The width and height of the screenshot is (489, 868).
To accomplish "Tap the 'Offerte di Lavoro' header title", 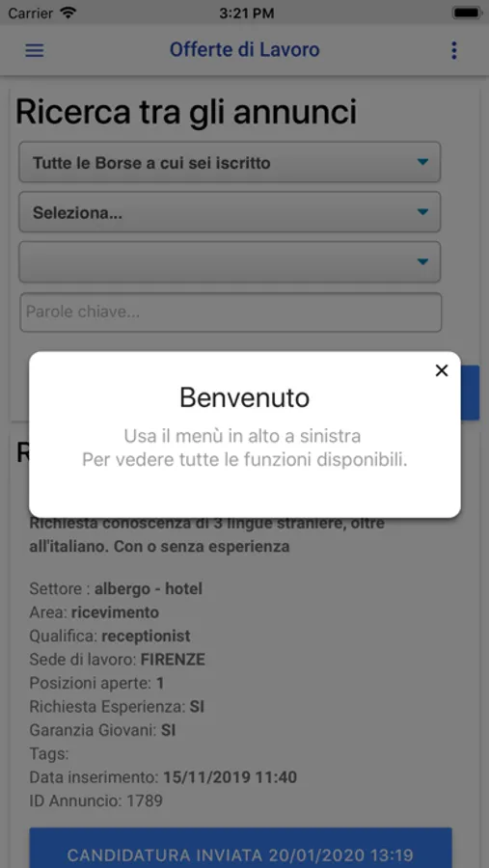I will coord(244,50).
